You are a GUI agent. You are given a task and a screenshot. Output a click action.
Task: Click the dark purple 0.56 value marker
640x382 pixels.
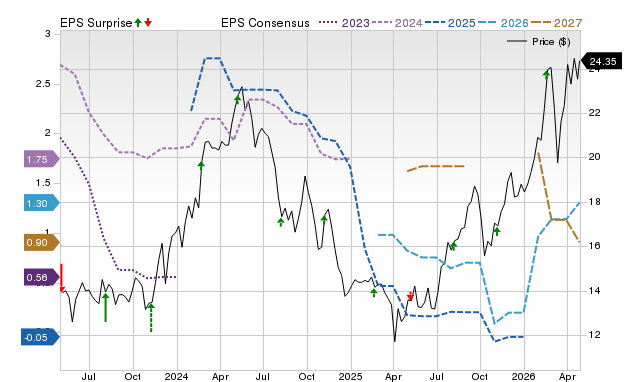click(x=41, y=278)
